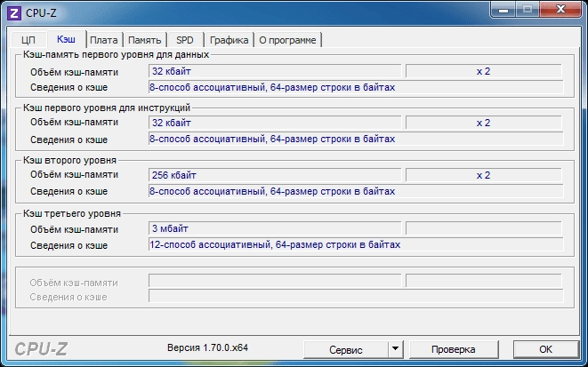Click the Проверка button
The image size is (588, 367).
coord(454,349)
